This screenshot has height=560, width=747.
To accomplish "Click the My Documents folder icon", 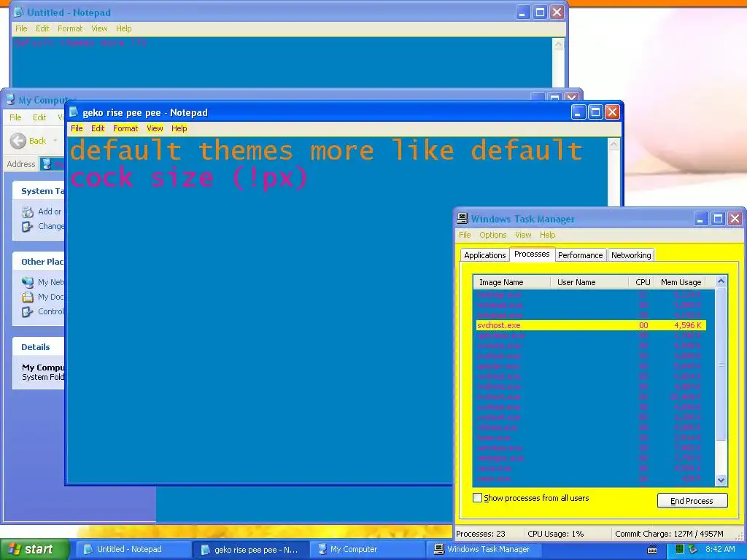I will click(x=28, y=297).
